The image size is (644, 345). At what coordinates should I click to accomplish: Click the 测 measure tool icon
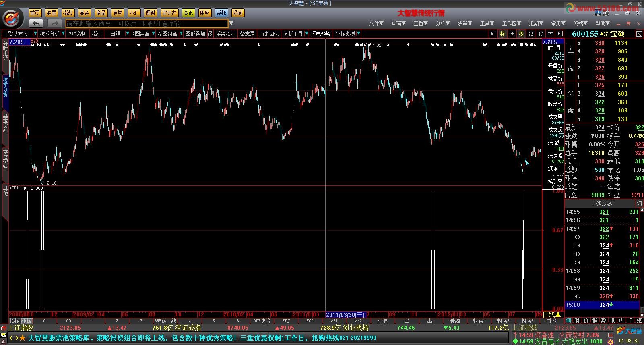click(493, 34)
